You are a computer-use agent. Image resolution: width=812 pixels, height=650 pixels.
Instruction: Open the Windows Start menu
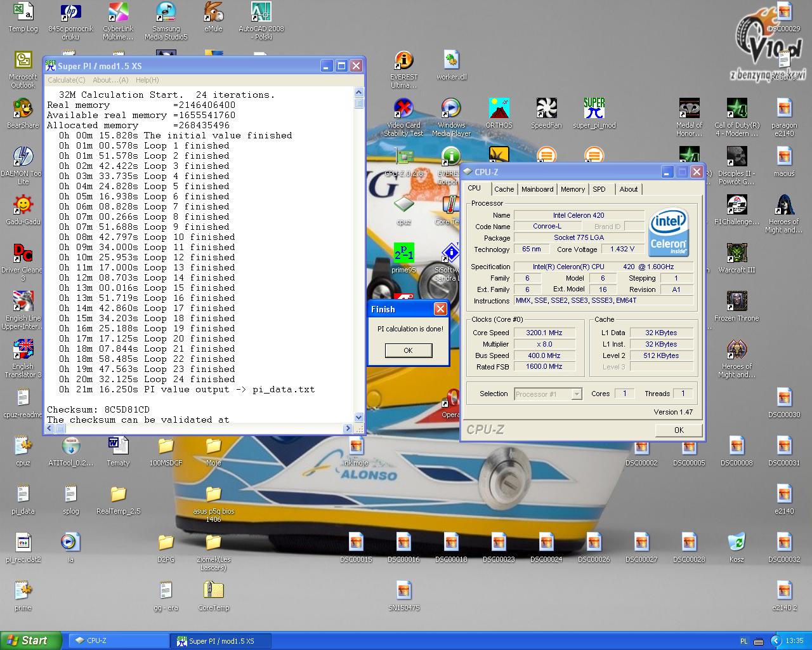tap(30, 640)
